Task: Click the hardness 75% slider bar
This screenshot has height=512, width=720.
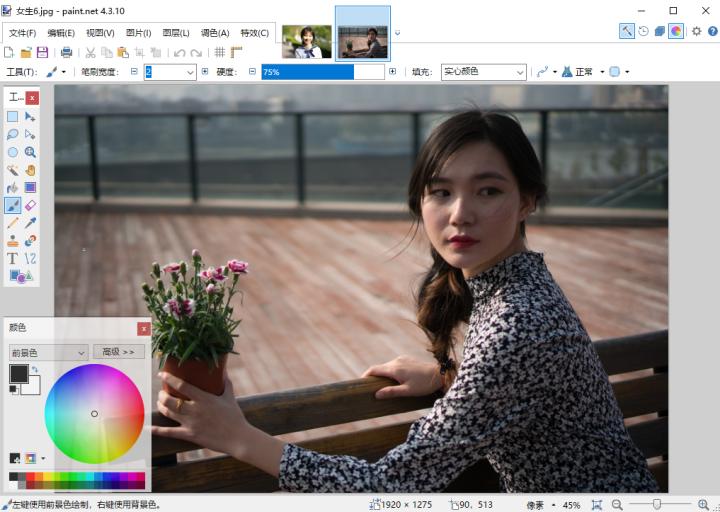Action: 322,72
